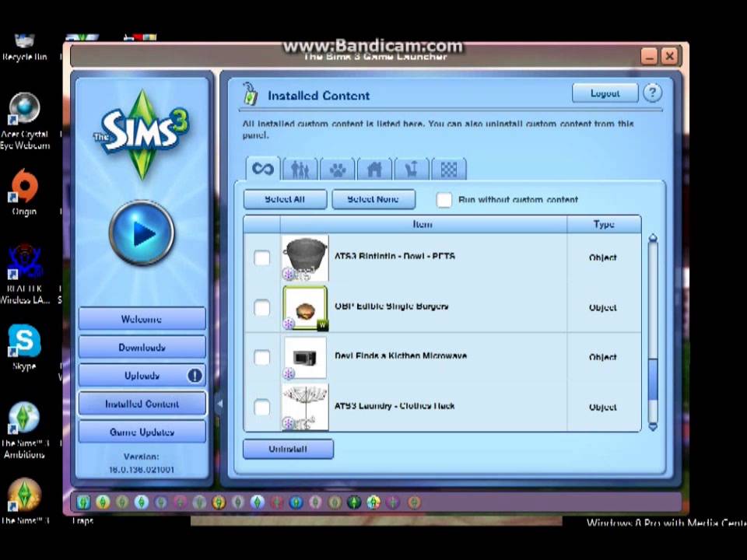747x560 pixels.
Task: Click the Sims 3 logo in launcher
Action: click(x=142, y=135)
